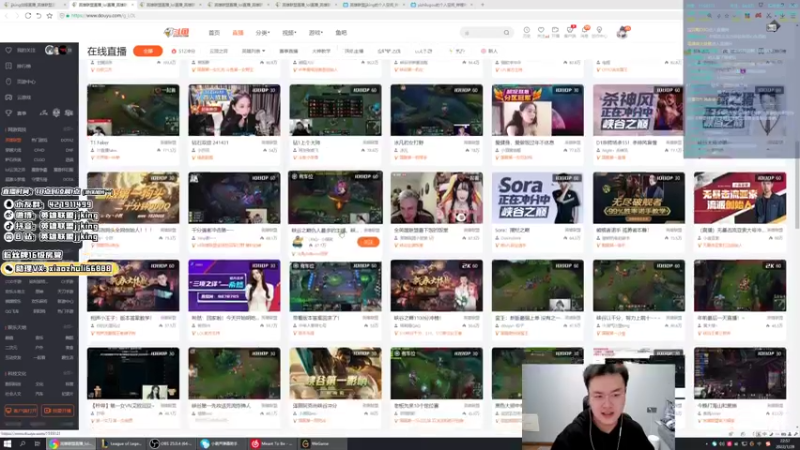
Task: Open the CSGO category in sidebar
Action: [x=39, y=160]
